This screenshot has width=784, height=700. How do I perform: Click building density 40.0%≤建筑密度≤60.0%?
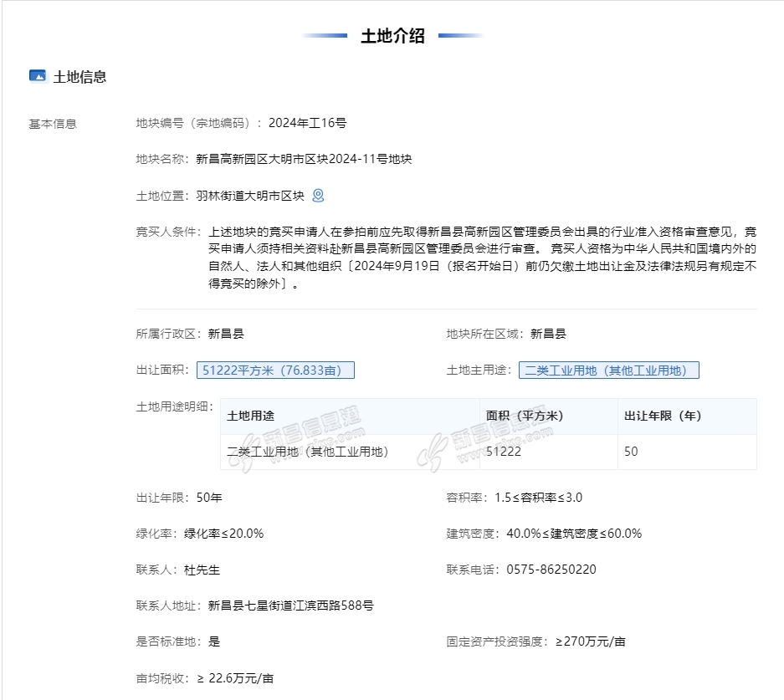click(x=574, y=534)
